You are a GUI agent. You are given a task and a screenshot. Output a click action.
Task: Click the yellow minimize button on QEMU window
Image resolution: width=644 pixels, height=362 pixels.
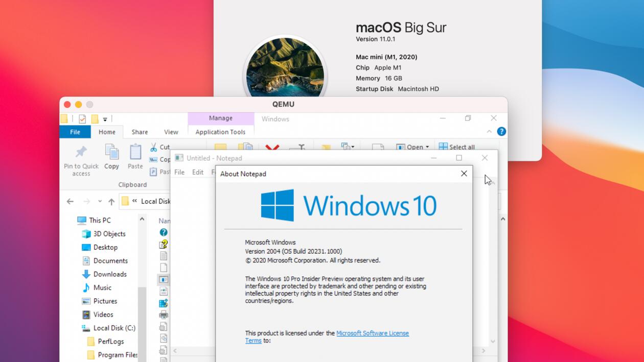tap(78, 105)
